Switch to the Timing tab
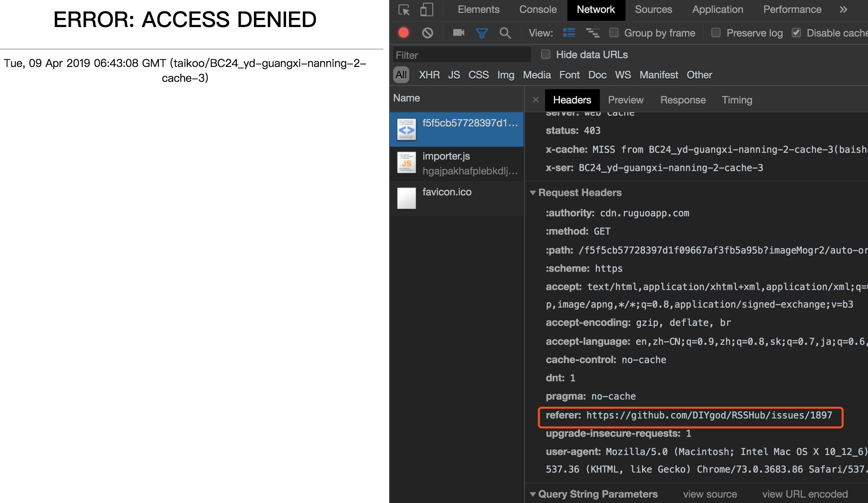Screen dimensions: 868x503 [737, 100]
